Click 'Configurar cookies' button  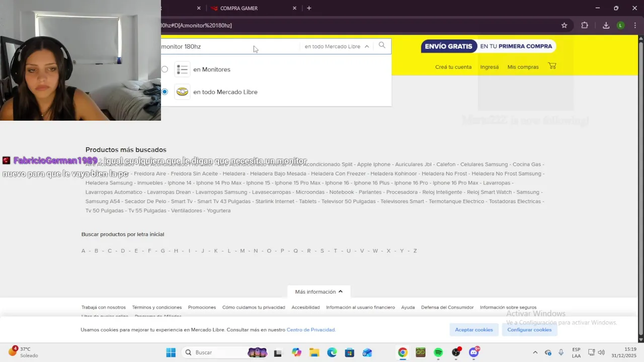(529, 330)
